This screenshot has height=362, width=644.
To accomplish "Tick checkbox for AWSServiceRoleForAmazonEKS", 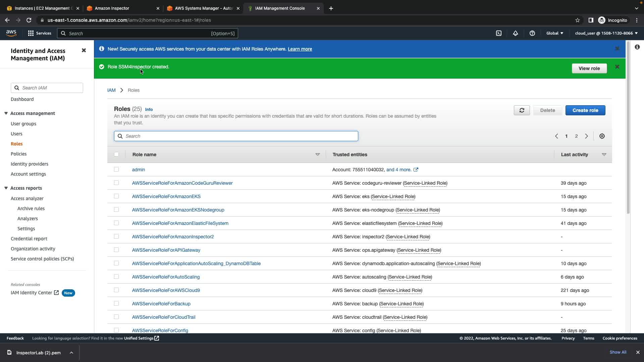I will click(116, 196).
